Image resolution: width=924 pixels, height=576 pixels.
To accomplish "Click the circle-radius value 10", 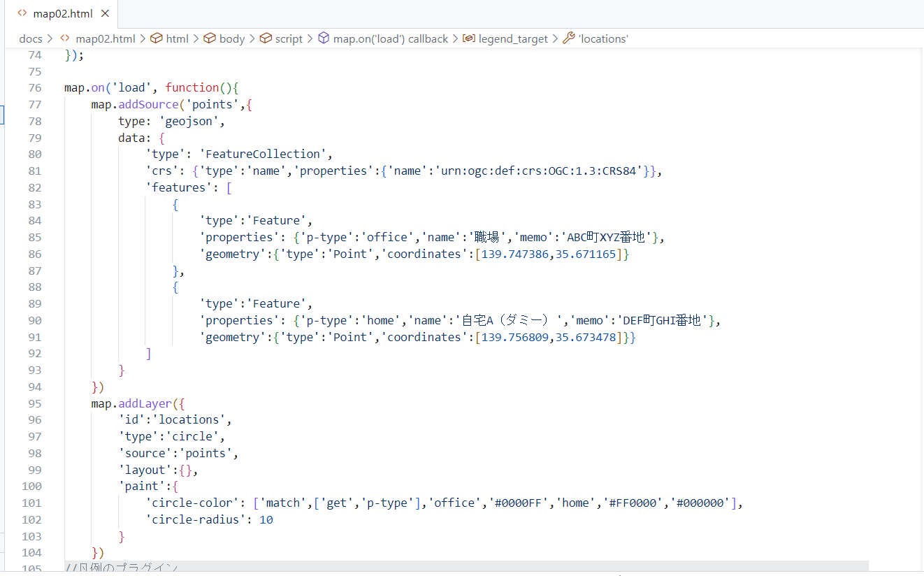I will coord(266,520).
